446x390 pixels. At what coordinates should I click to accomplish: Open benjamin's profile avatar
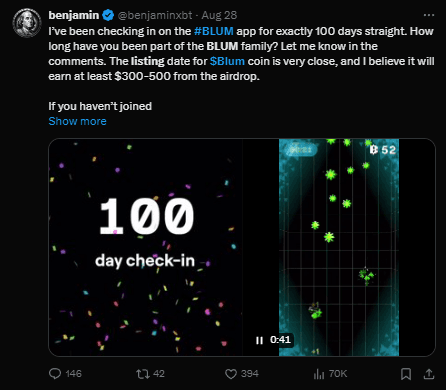point(27,23)
